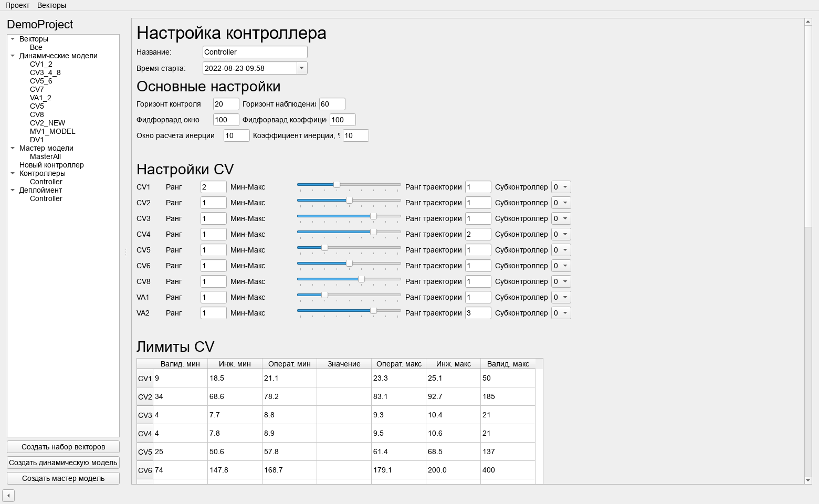Select Controller under Контроллеры
819x504 pixels.
click(46, 182)
